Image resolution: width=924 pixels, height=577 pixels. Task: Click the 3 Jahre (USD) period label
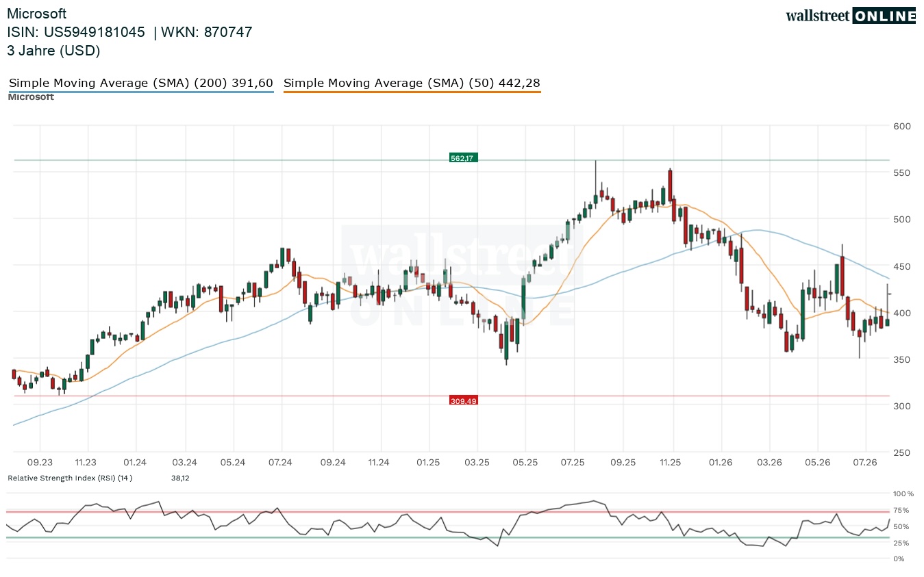pos(53,50)
